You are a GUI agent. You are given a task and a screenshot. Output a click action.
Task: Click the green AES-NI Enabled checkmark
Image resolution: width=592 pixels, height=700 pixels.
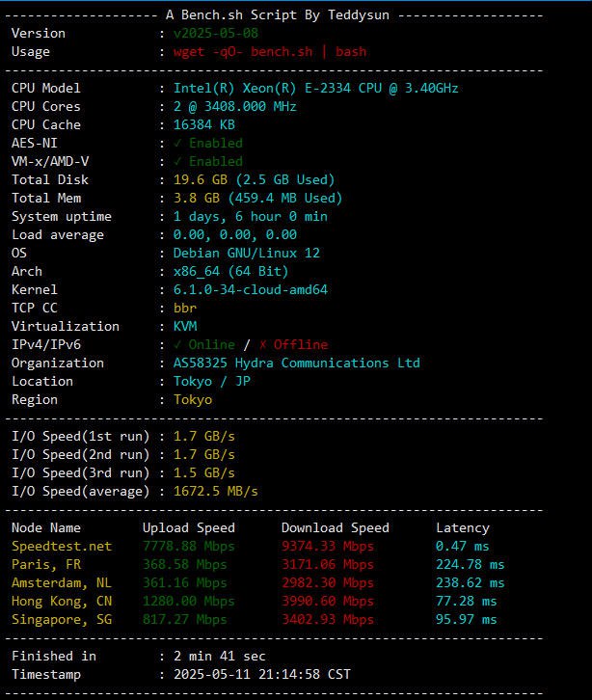point(177,143)
